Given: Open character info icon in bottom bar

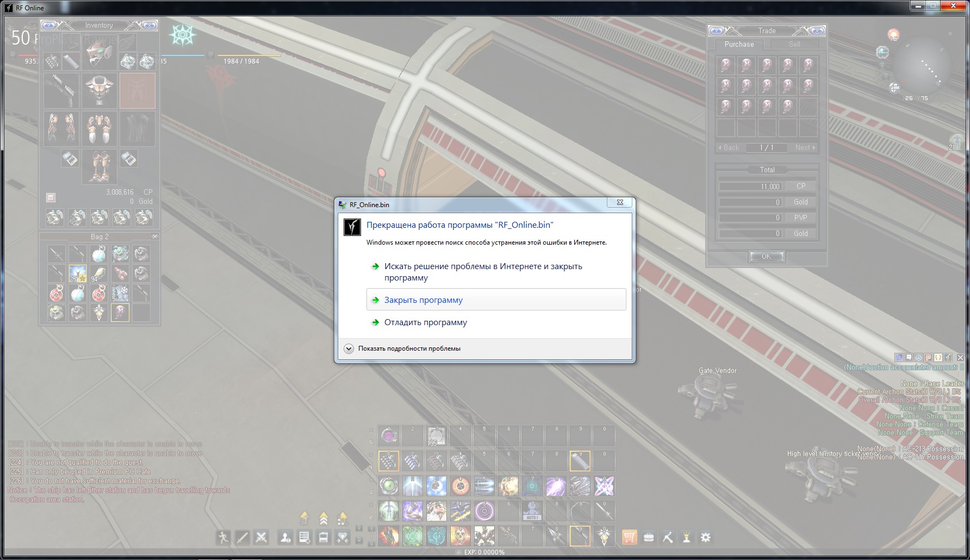Looking at the screenshot, I should point(285,538).
